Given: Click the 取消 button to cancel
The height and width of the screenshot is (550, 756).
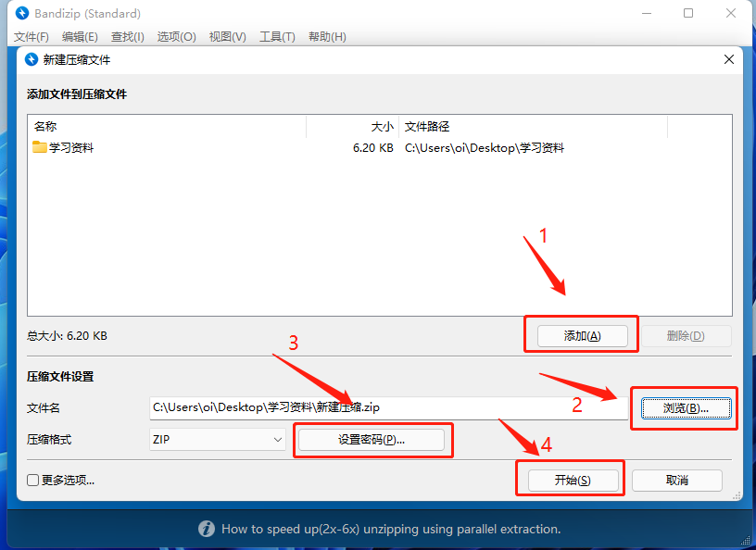Looking at the screenshot, I should coord(676,481).
